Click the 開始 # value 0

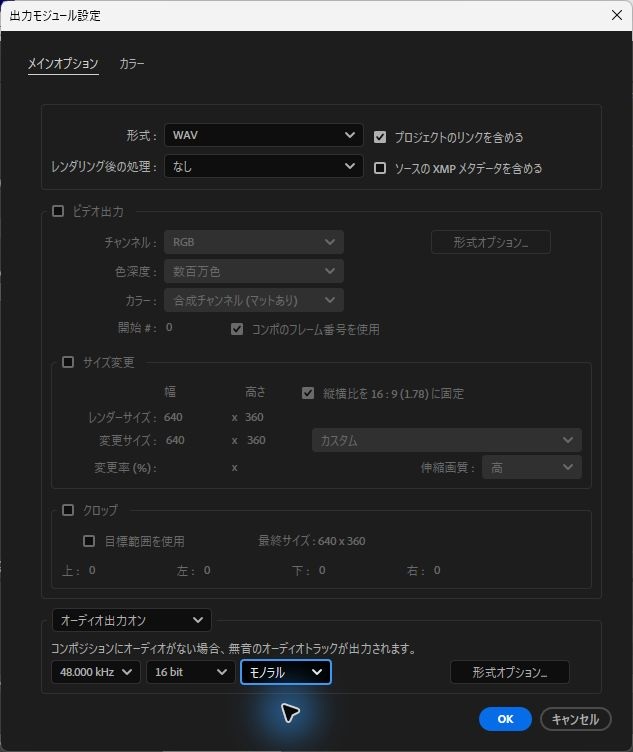pyautogui.click(x=169, y=327)
